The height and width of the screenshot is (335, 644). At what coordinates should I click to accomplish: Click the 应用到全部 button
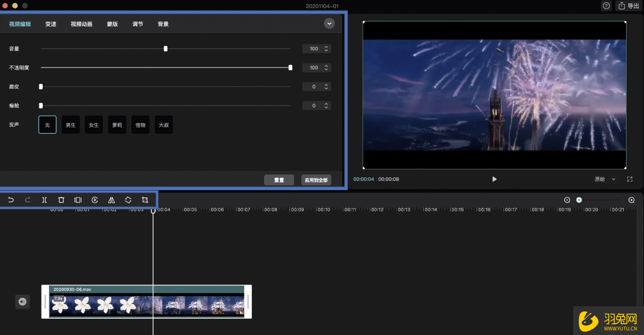pos(316,180)
